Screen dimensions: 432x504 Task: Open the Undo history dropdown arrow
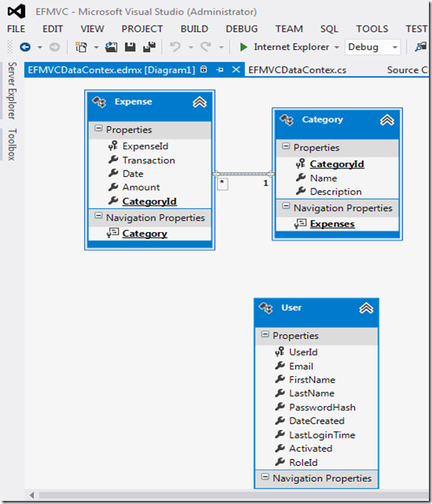tap(191, 48)
